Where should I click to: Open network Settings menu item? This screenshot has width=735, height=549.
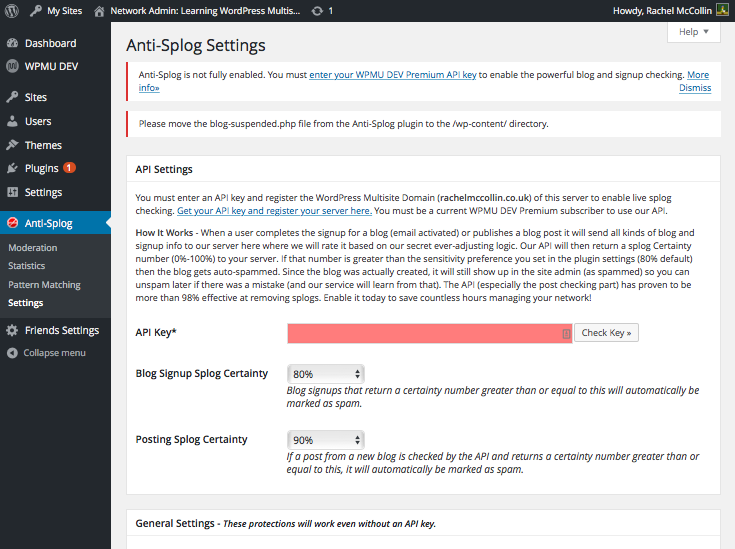pyautogui.click(x=43, y=192)
